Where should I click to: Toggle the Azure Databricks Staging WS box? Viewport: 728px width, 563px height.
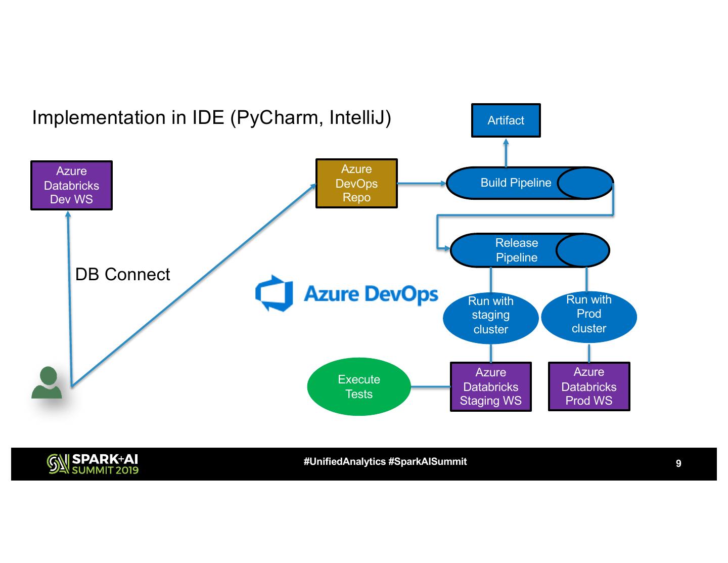490,386
